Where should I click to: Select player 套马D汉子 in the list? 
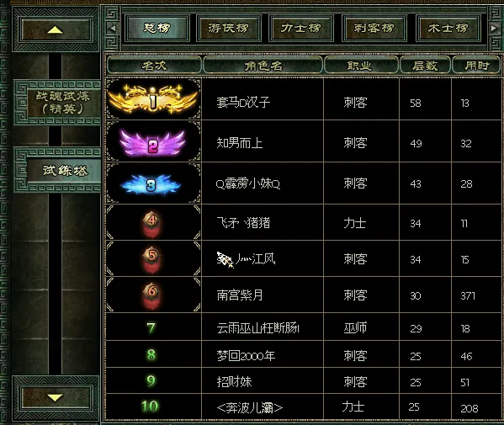tap(243, 103)
